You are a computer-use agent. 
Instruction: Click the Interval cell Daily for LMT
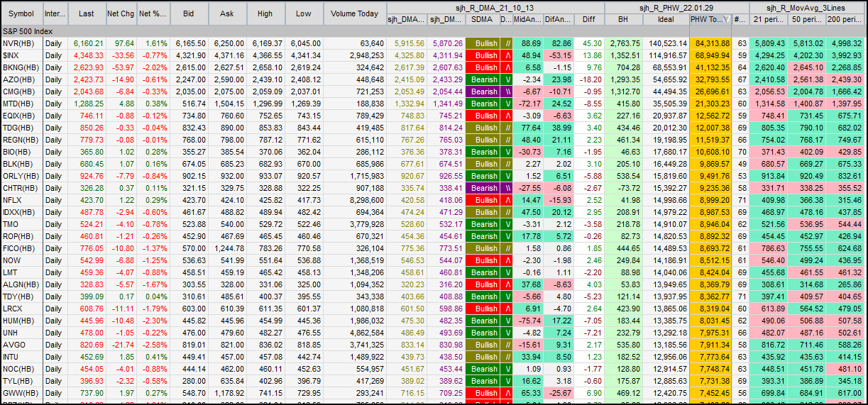coord(55,272)
